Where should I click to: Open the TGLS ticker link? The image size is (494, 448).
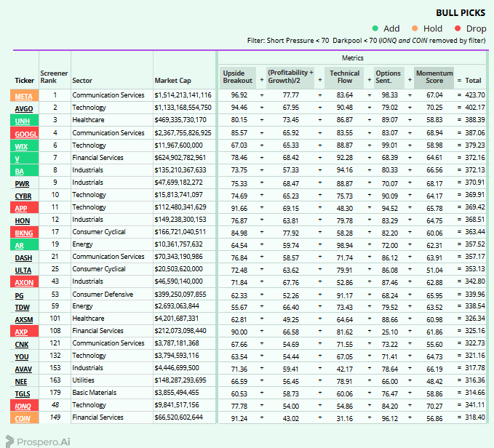[23, 394]
